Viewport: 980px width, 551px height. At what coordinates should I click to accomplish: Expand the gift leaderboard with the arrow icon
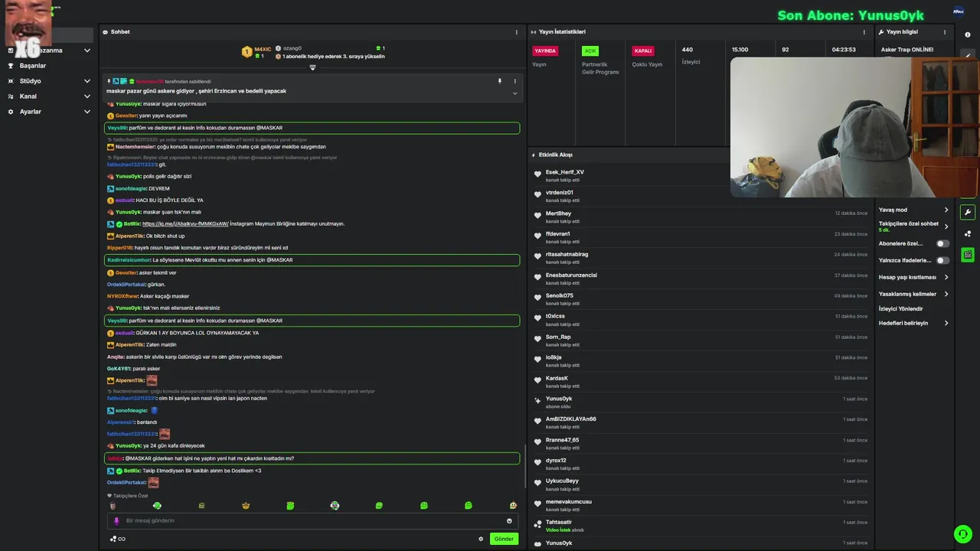coord(312,67)
